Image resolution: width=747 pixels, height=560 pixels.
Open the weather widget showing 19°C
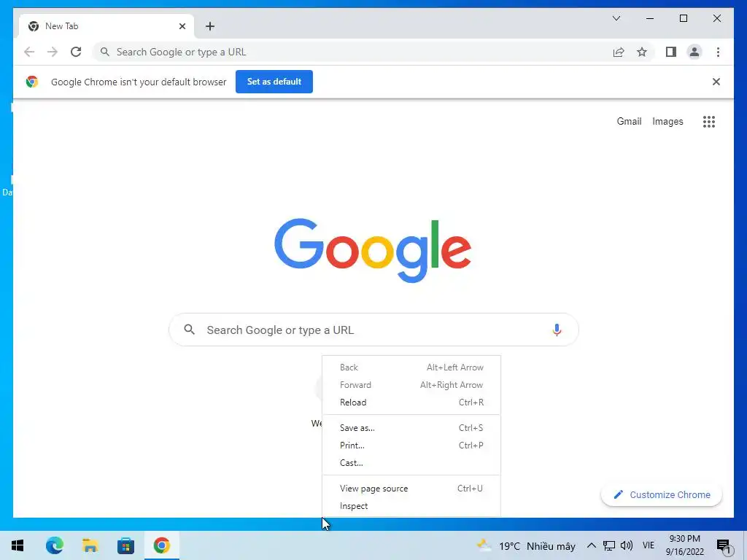pos(526,545)
